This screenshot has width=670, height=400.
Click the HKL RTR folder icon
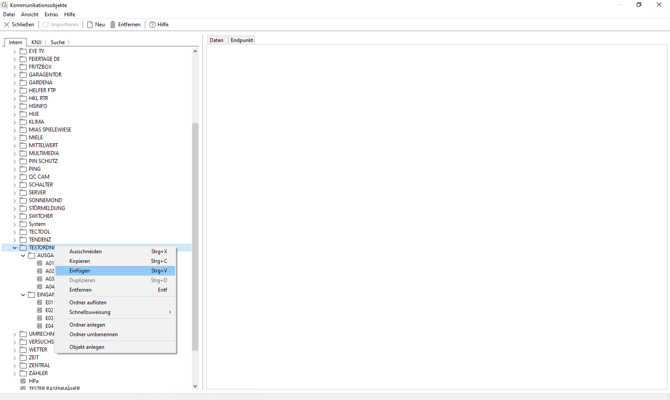(x=23, y=98)
